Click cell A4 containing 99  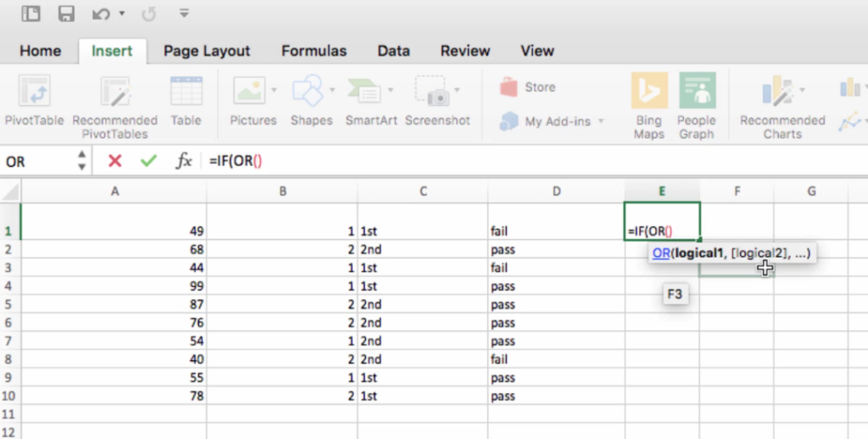tap(114, 286)
